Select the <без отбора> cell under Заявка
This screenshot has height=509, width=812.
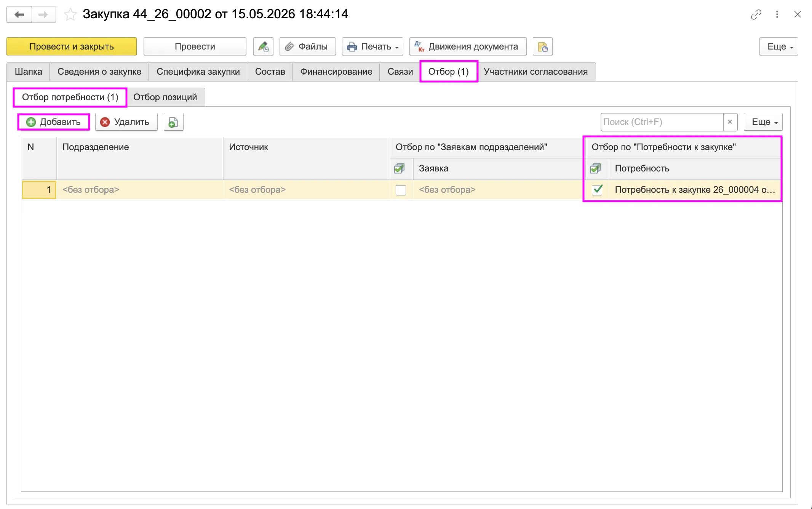coord(498,190)
